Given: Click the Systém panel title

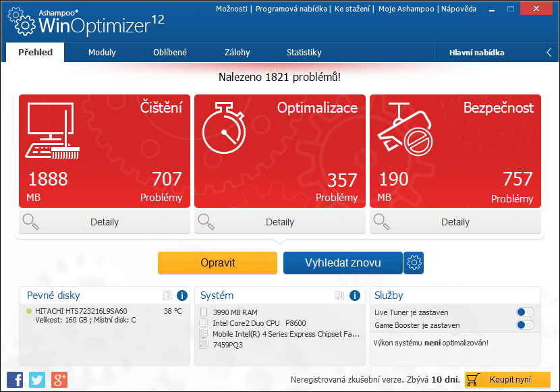Looking at the screenshot, I should pyautogui.click(x=217, y=296).
